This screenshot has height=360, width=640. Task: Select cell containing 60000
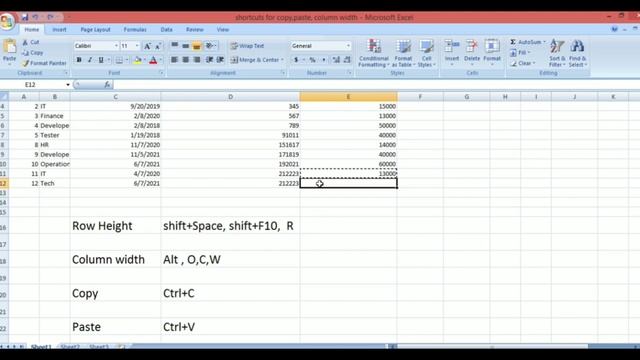348,164
